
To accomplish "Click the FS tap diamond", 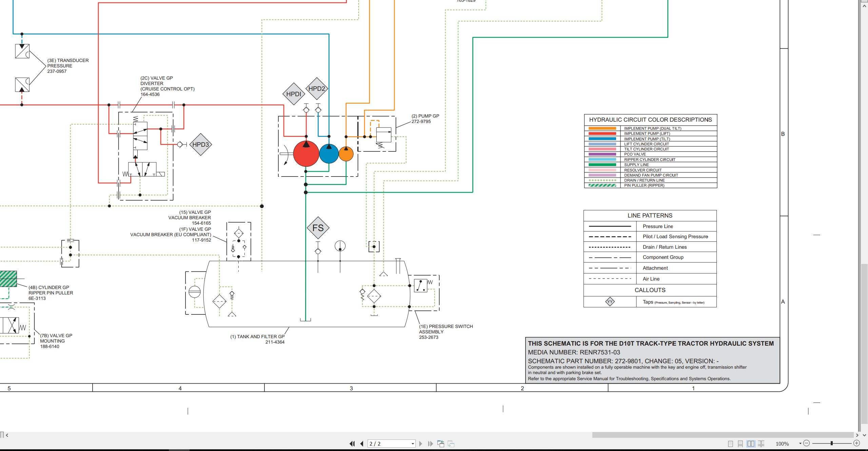I will (318, 228).
